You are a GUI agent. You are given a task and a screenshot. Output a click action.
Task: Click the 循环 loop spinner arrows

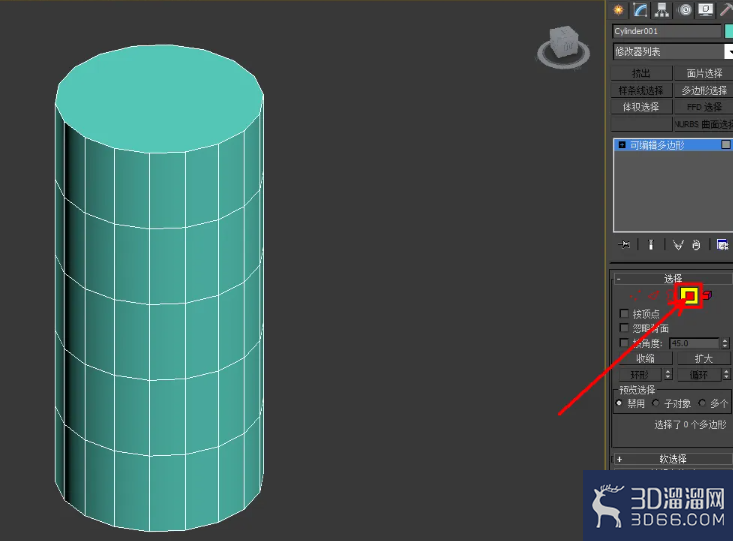point(726,375)
